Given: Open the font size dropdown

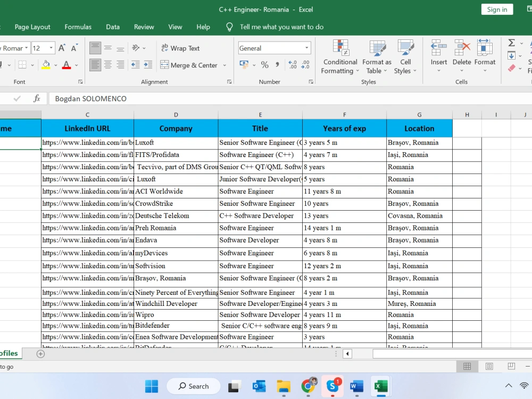Looking at the screenshot, I should 51,48.
